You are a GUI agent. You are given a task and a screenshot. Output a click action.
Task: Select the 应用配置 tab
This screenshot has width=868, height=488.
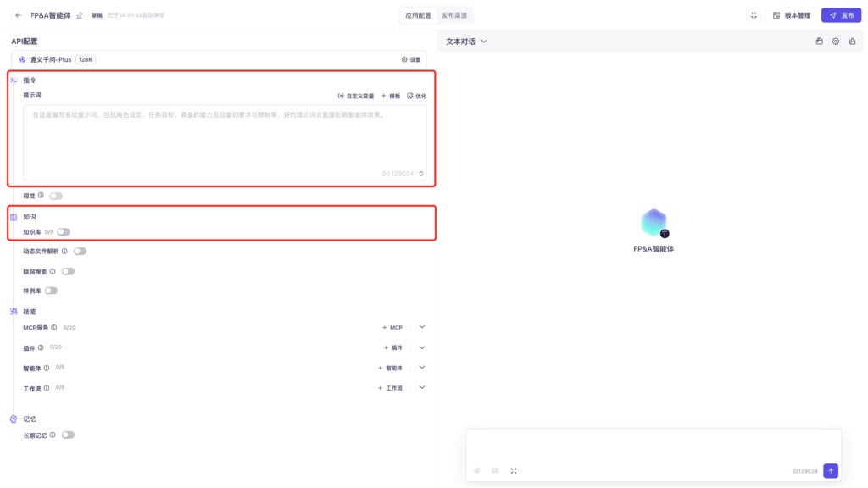(418, 15)
